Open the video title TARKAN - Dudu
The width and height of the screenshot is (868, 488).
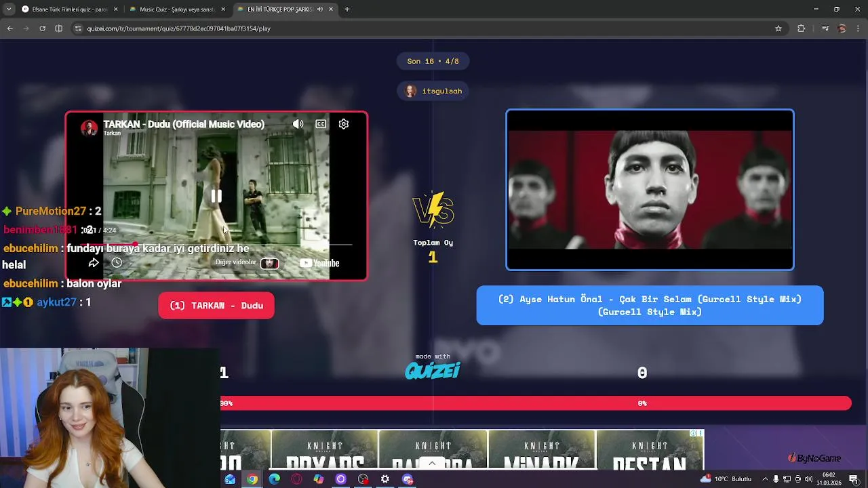pos(184,124)
